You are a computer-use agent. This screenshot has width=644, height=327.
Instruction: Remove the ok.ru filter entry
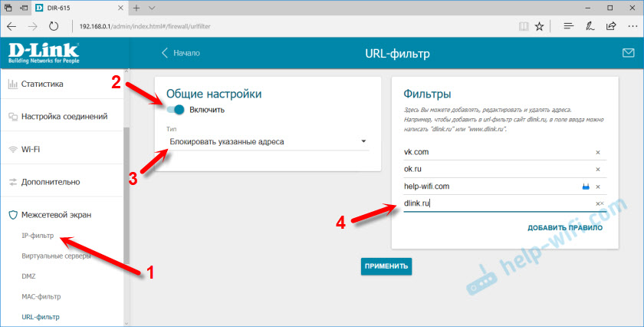click(x=598, y=170)
